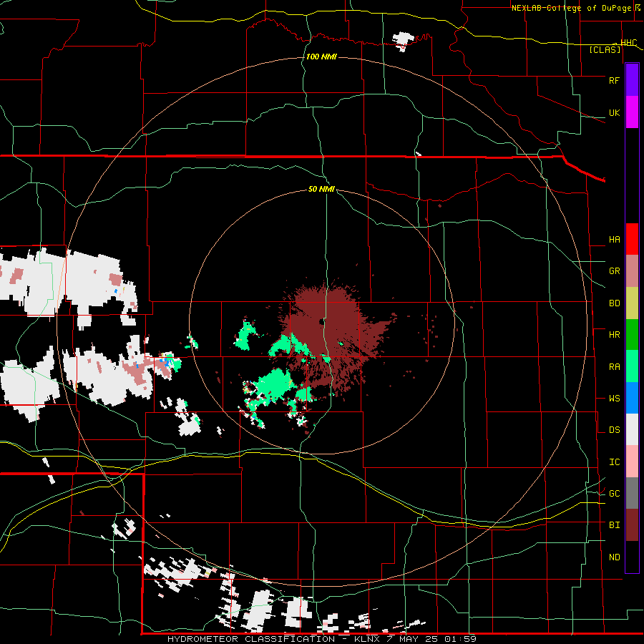Click the 50 NMI range ring label

click(x=321, y=189)
